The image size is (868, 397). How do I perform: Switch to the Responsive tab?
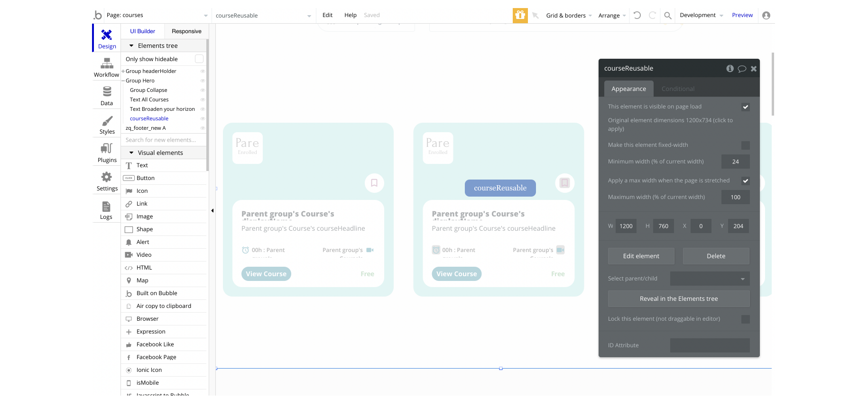tap(186, 31)
